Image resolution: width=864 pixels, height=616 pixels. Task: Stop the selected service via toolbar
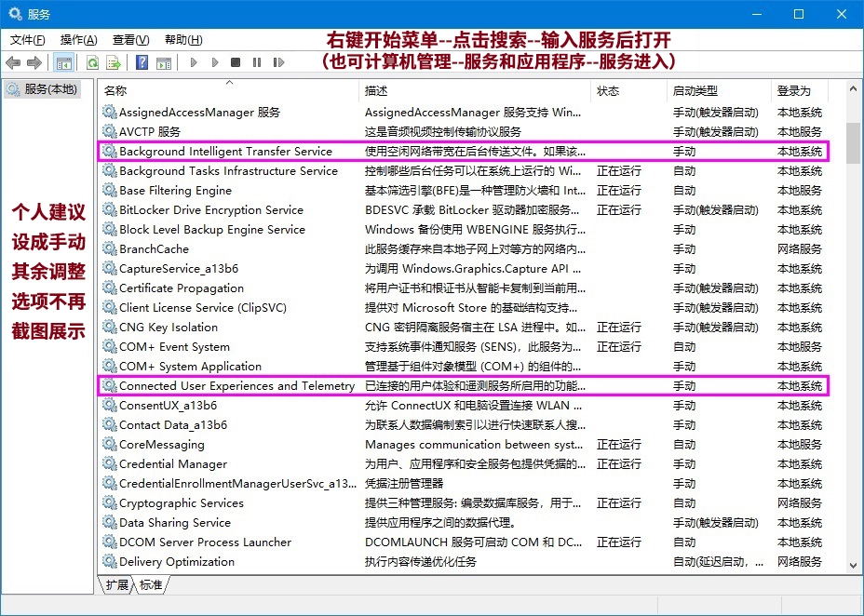[236, 62]
